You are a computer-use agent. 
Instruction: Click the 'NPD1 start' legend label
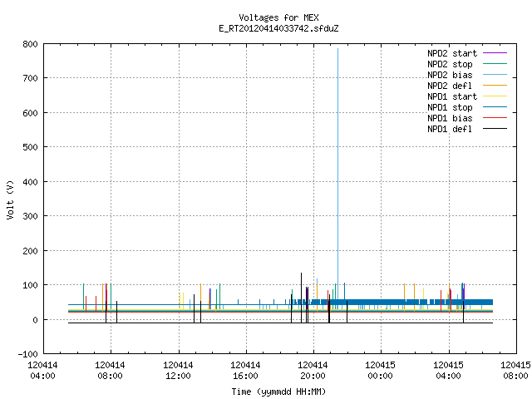452,96
